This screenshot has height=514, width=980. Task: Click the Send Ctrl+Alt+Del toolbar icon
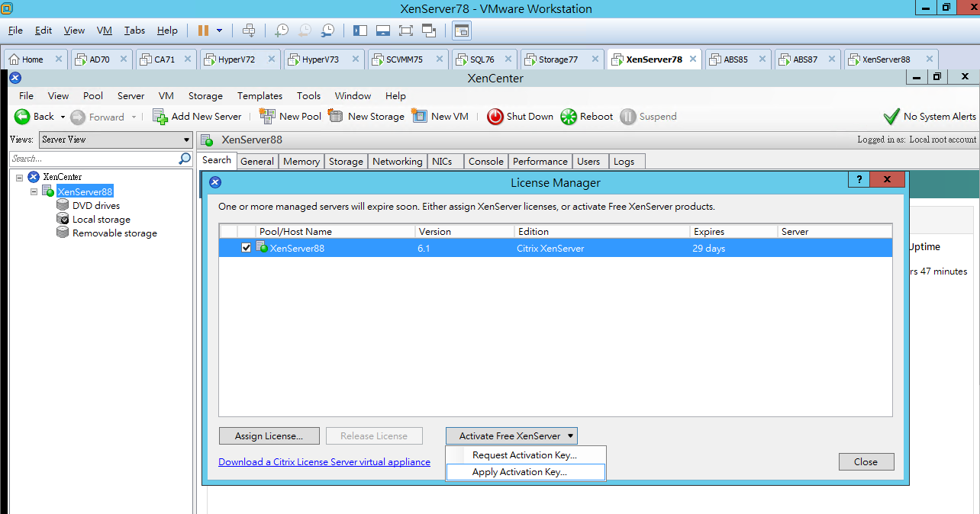[x=249, y=31]
